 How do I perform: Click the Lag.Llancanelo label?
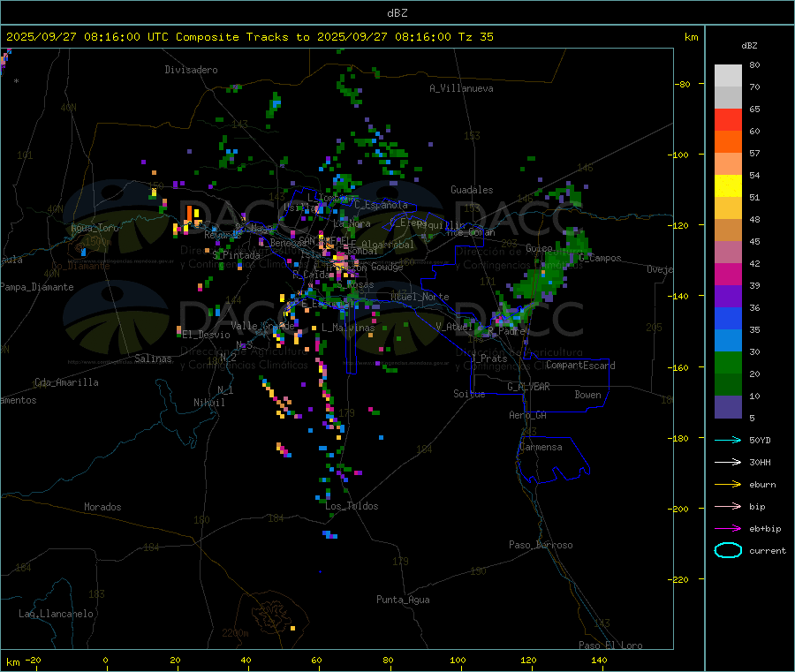(56, 614)
